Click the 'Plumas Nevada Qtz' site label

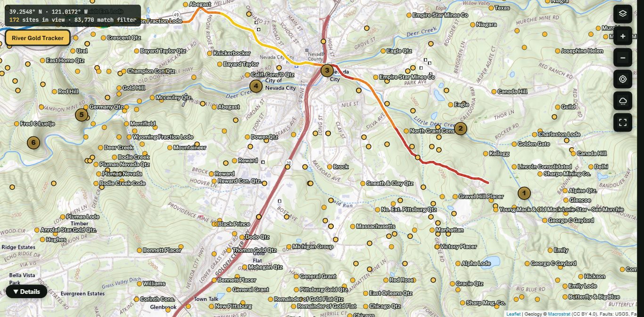point(124,165)
